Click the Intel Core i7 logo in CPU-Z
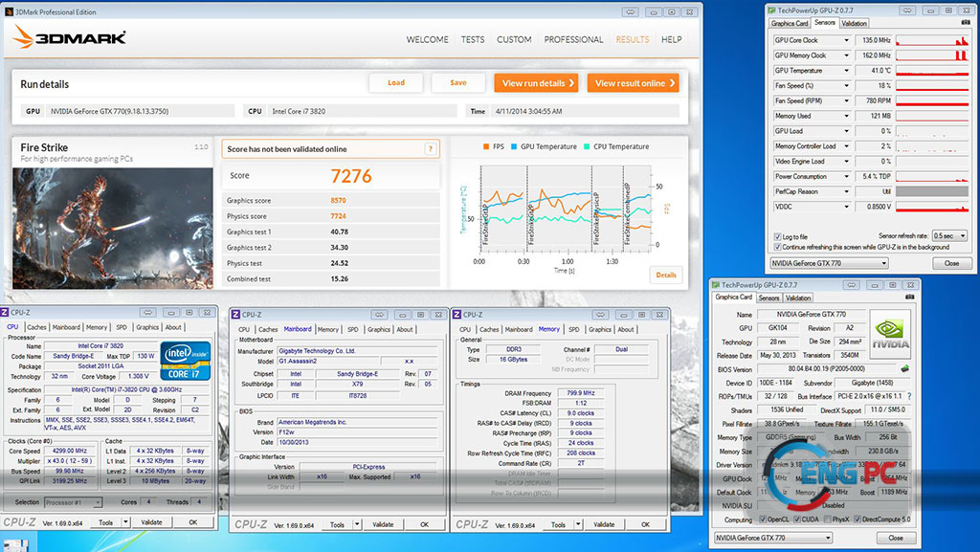This screenshot has height=552, width=980. coord(186,361)
